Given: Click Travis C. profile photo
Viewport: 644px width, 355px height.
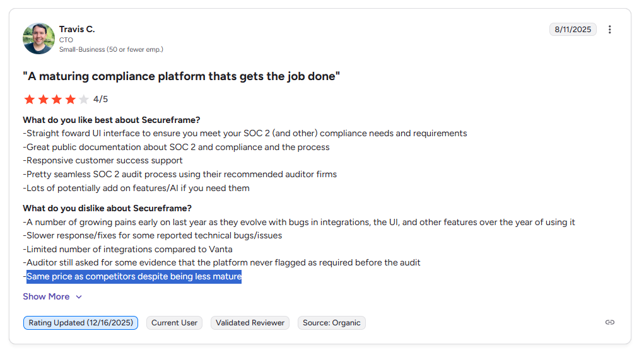Looking at the screenshot, I should point(38,38).
